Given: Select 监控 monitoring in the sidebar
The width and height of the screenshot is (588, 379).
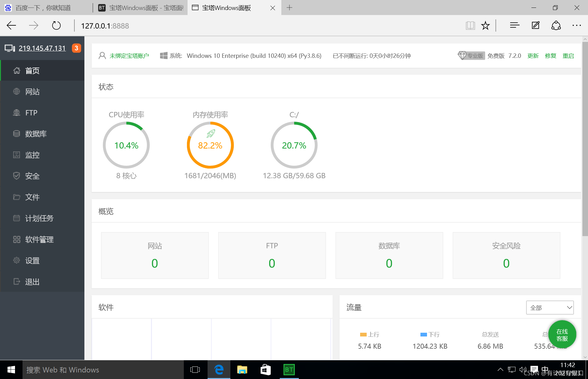Looking at the screenshot, I should pos(43,155).
